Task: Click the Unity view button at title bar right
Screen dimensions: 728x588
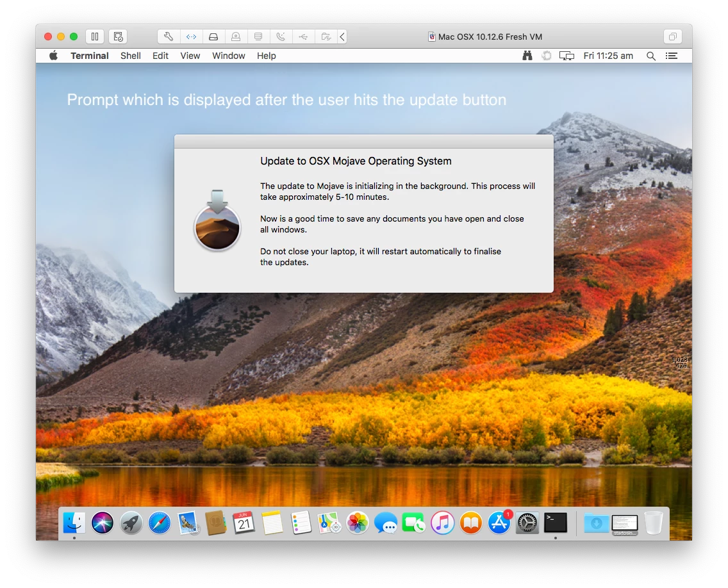Action: (x=673, y=37)
